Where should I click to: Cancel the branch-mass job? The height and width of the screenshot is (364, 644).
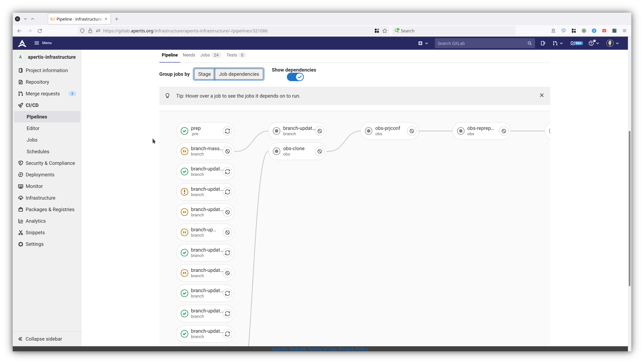227,151
